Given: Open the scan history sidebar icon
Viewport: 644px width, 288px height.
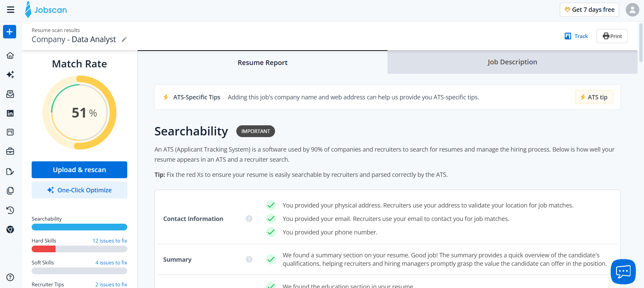Looking at the screenshot, I should pos(10,210).
